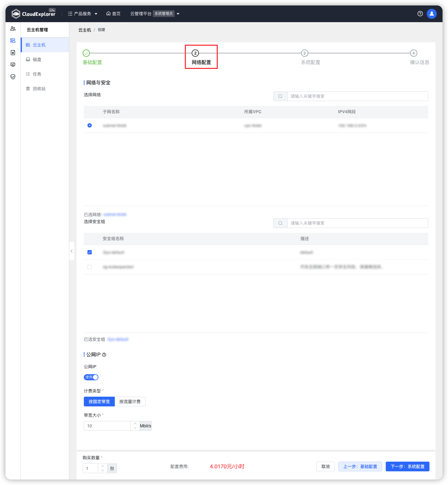The width and height of the screenshot is (448, 485).
Task: Click the 购买数量 quantity input
Action: click(90, 468)
